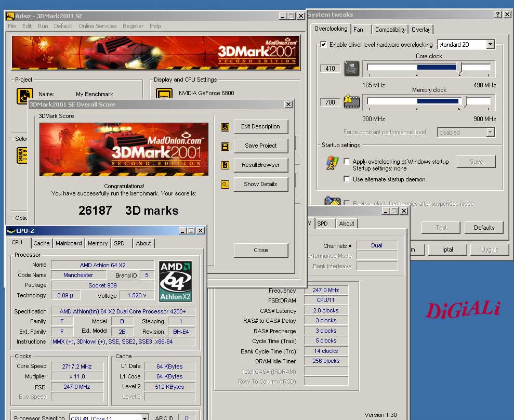Open the About tab in background CPU-Z window
This screenshot has width=514, height=420.
tap(347, 224)
